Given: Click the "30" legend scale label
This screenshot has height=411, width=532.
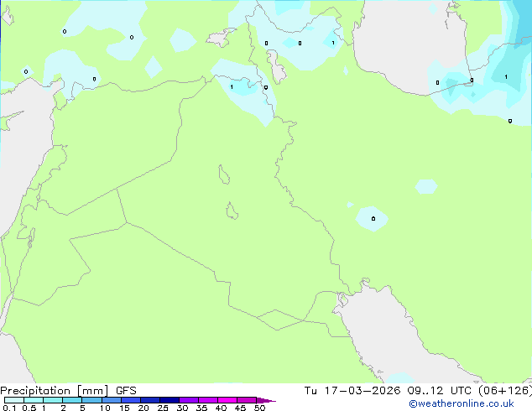Looking at the screenshot, I should (x=182, y=408).
